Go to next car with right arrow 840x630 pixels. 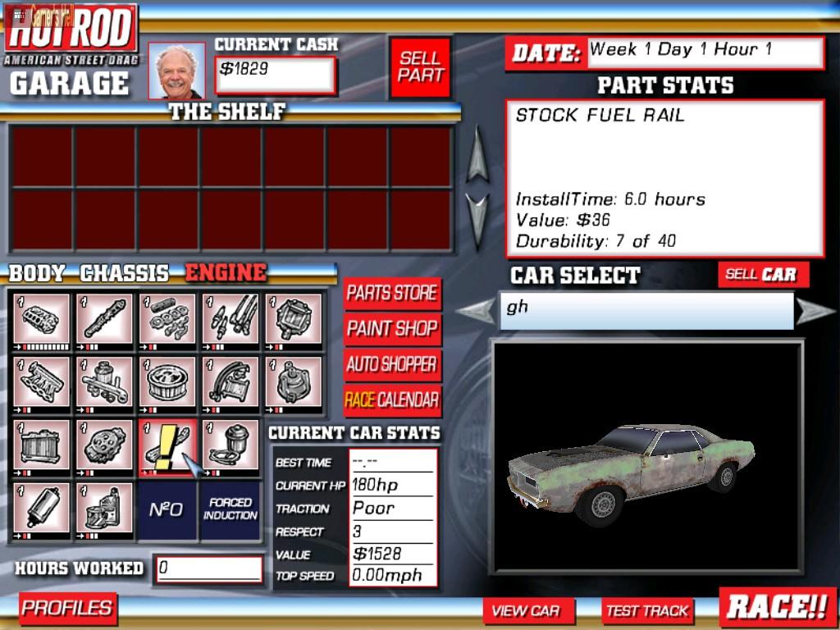click(x=815, y=311)
